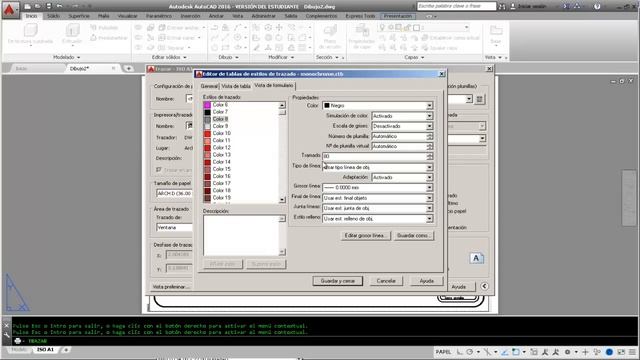This screenshot has width=640, height=360.
Task: Click the command line wrench customize icon
Action: click(x=7, y=334)
